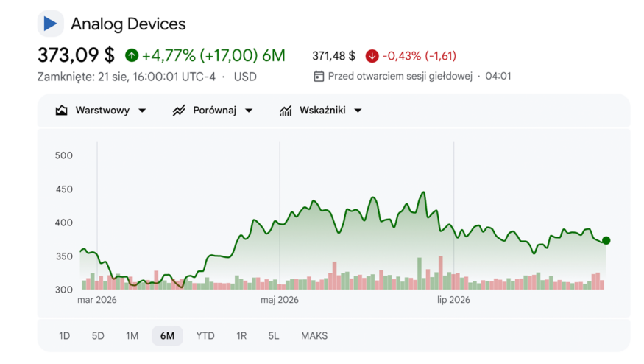Open the Warstwowy chart type dropdown

point(101,111)
